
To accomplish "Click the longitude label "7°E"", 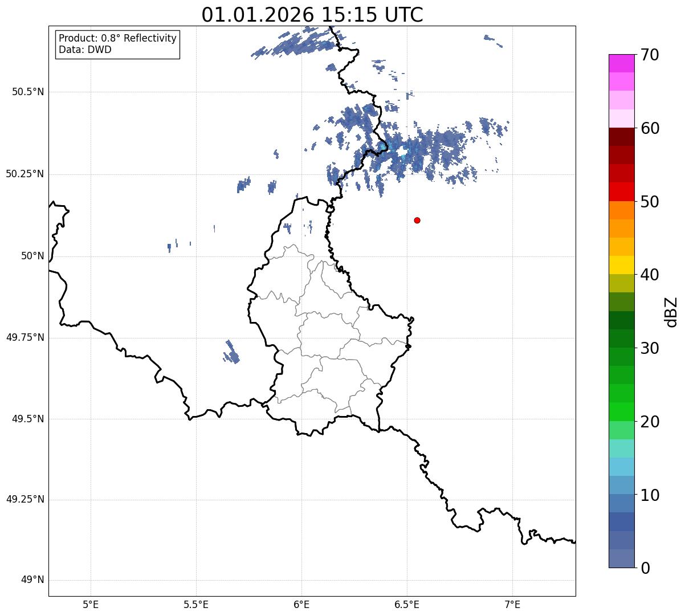I will click(512, 604).
